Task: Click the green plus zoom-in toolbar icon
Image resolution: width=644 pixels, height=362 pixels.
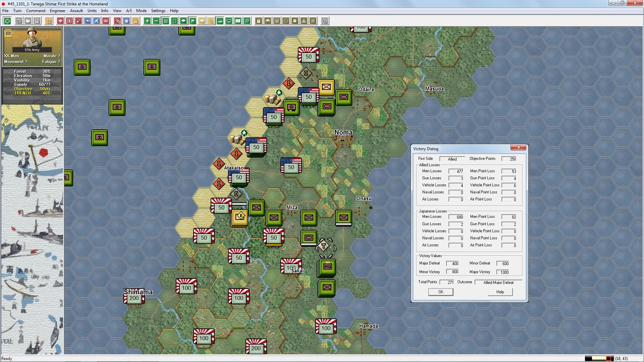Action: 147,21
